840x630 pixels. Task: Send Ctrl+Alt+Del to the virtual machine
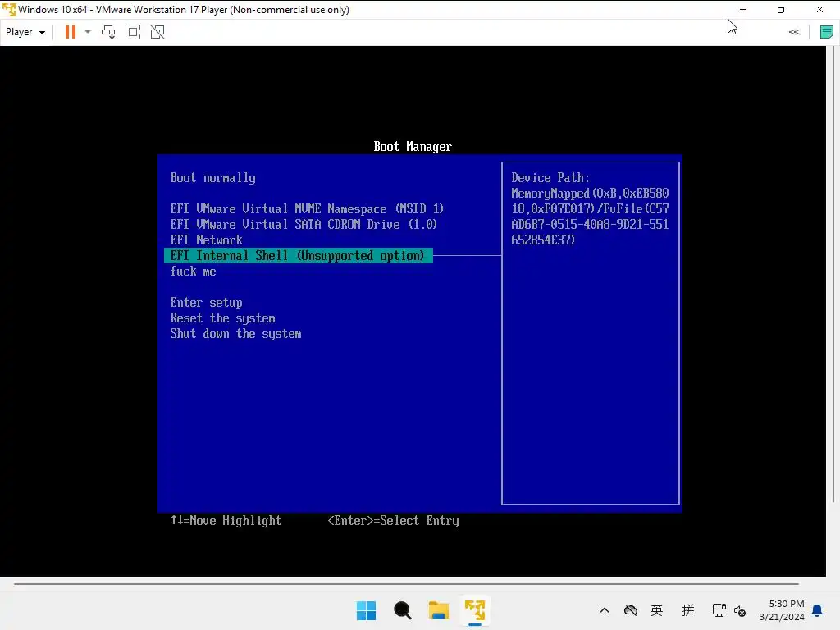[x=108, y=32]
